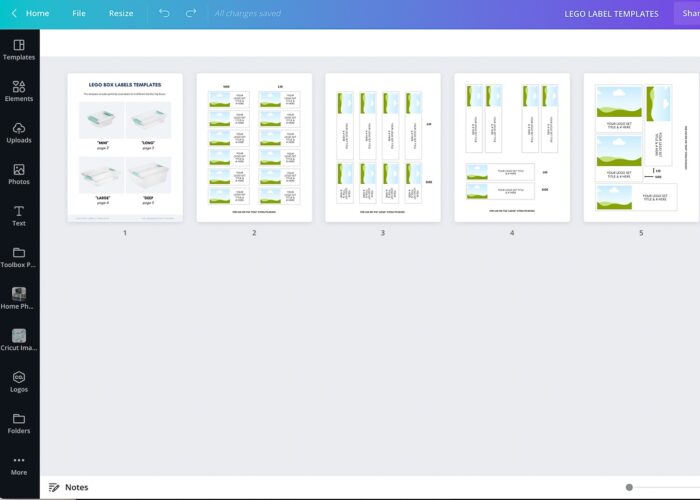Open the Resize menu
The width and height of the screenshot is (700, 500).
(121, 13)
